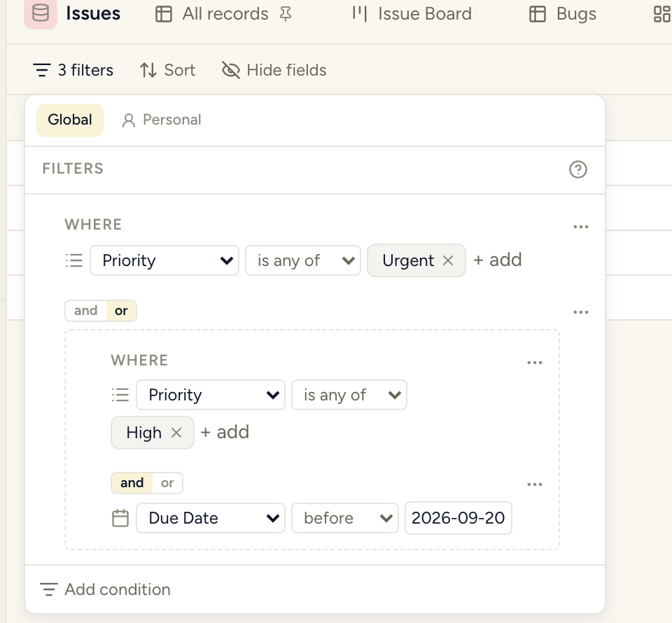Click the High value tag
Image resolution: width=672 pixels, height=623 pixels.
(152, 433)
